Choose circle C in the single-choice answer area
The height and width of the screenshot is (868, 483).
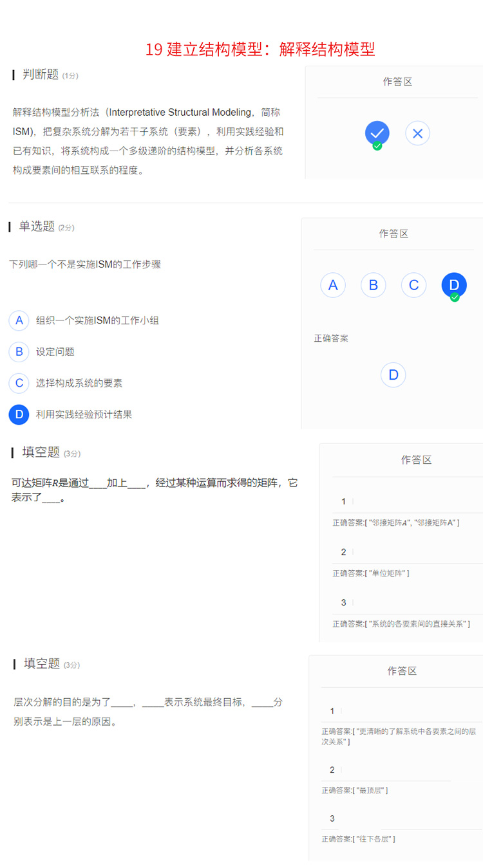tap(413, 285)
